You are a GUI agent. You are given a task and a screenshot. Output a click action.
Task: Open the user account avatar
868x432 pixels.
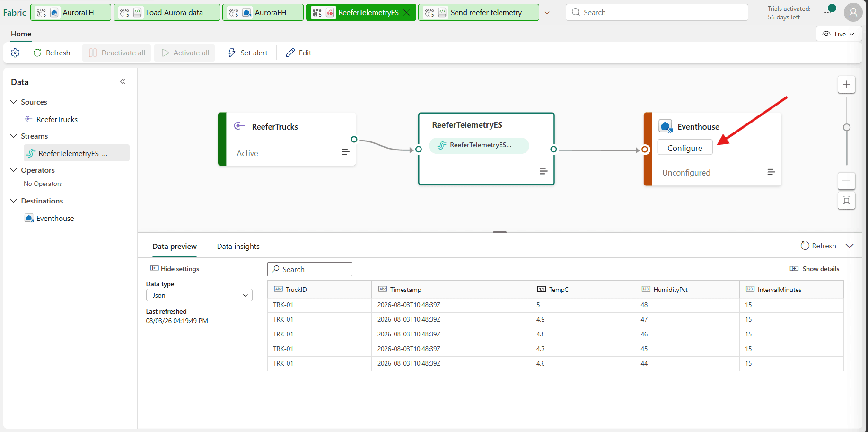click(853, 12)
